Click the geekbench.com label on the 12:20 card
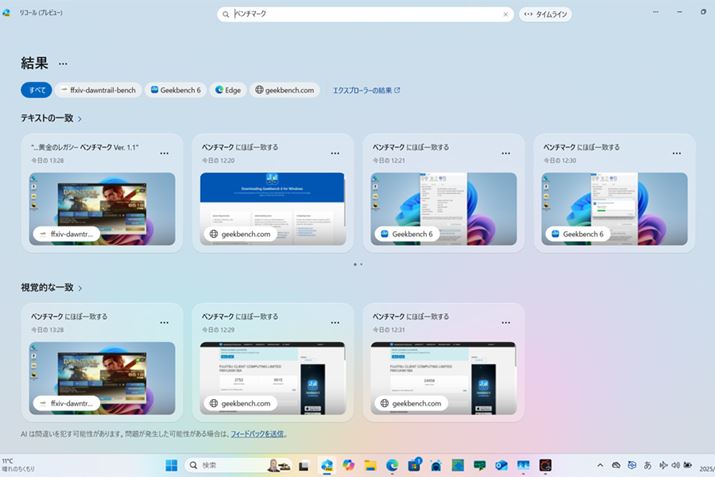715x477 pixels. (240, 234)
